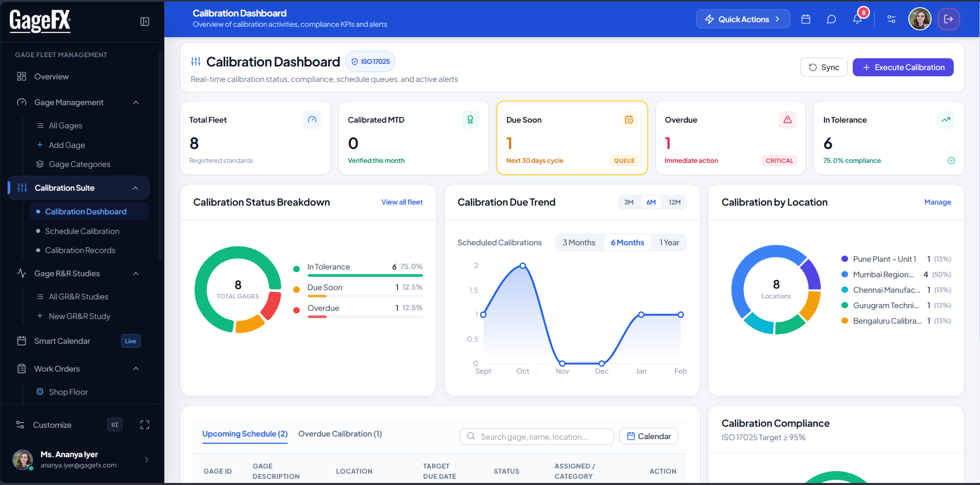
Task: Click the ISO 17025 badge
Action: (x=370, y=61)
